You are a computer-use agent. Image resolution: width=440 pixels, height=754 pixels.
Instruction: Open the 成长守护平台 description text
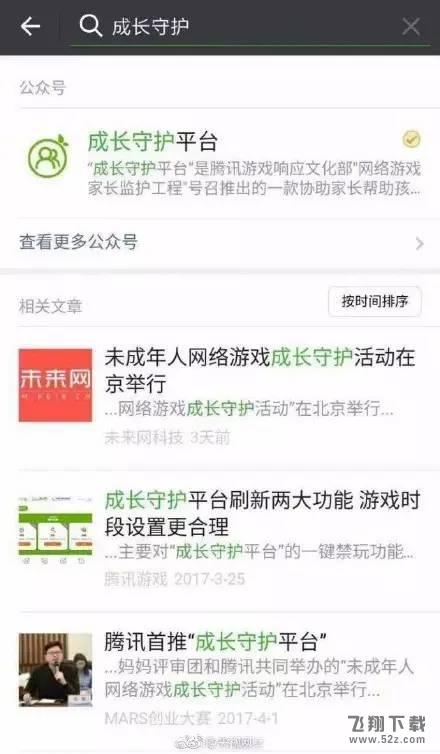[254, 178]
